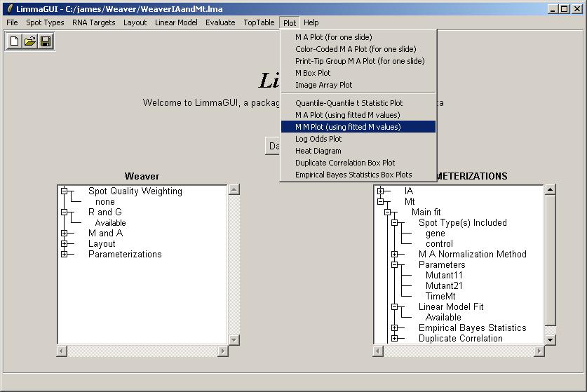Expand the IA parameterization node
The width and height of the screenshot is (587, 392).
380,191
